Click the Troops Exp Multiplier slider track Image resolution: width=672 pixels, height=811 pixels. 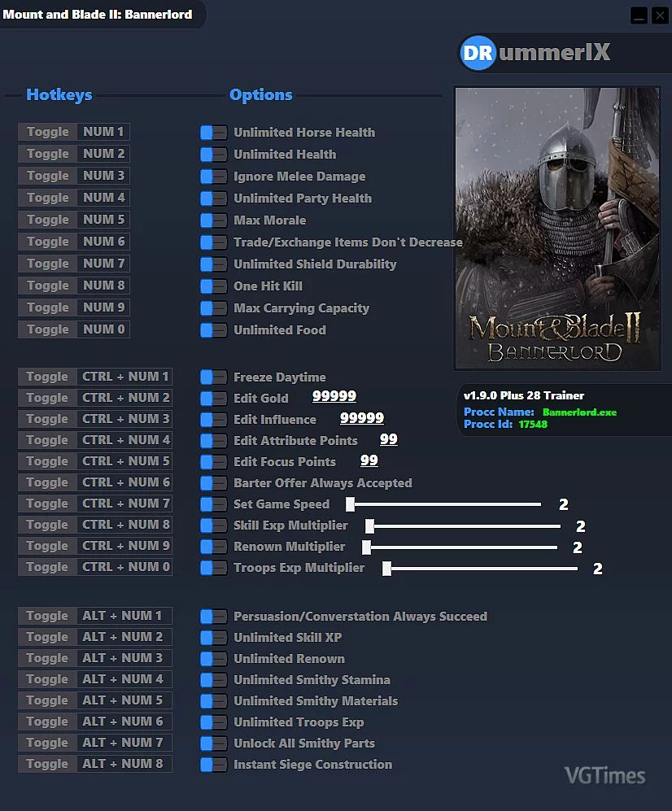point(482,569)
